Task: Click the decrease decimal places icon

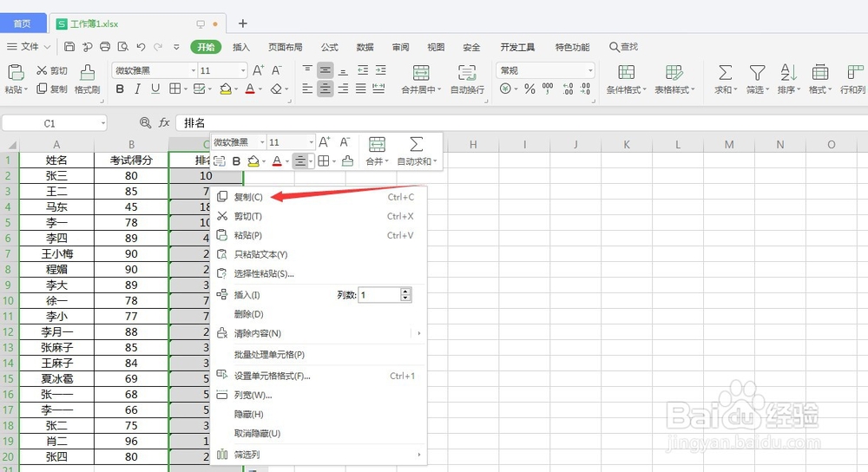Action: coord(586,88)
